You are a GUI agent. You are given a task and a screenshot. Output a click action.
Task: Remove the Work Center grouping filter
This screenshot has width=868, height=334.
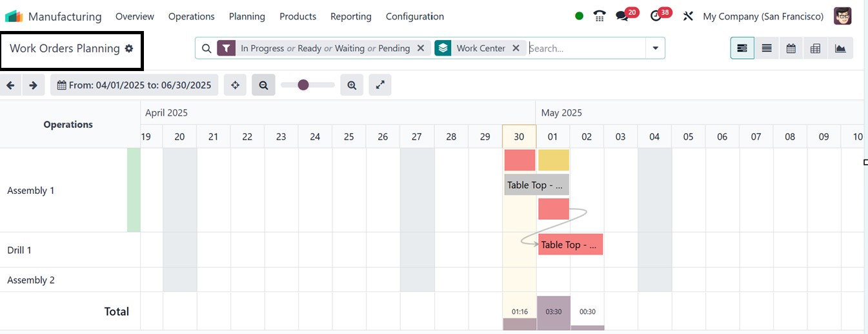[516, 48]
